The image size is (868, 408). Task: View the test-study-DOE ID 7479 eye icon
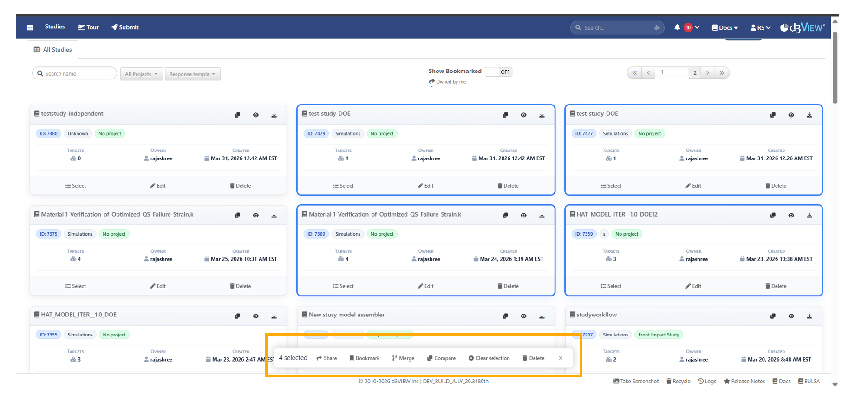tap(523, 115)
